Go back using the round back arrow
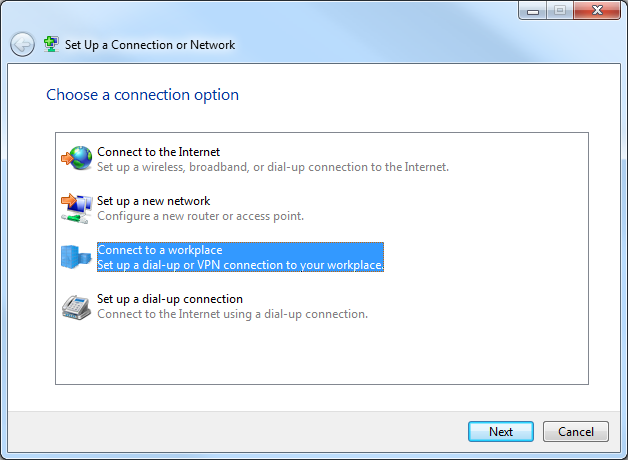The width and height of the screenshot is (628, 460). coord(22,44)
